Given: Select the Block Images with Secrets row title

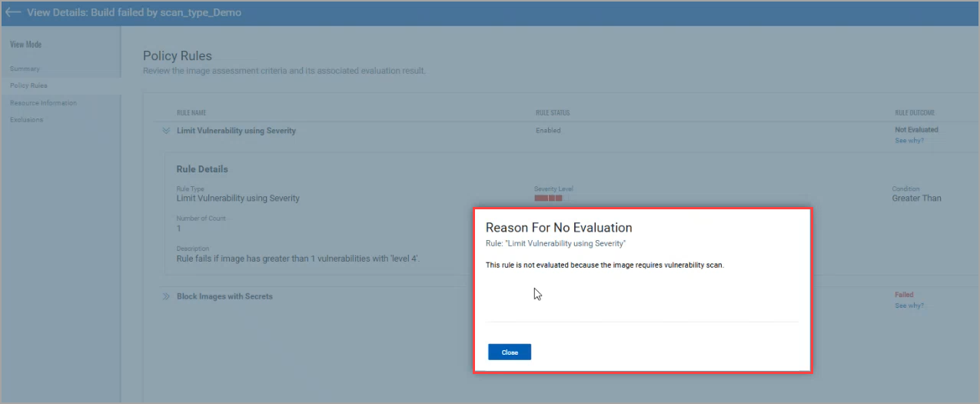Looking at the screenshot, I should click(224, 296).
